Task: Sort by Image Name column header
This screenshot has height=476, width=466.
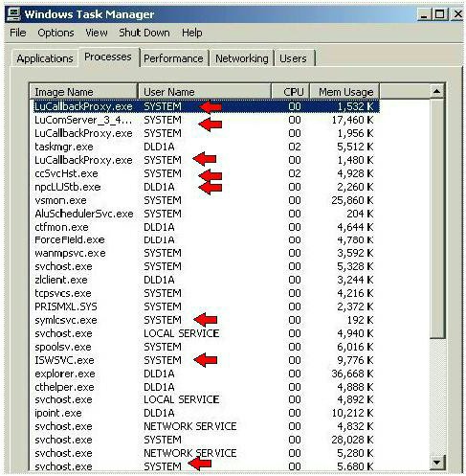Action: point(83,92)
